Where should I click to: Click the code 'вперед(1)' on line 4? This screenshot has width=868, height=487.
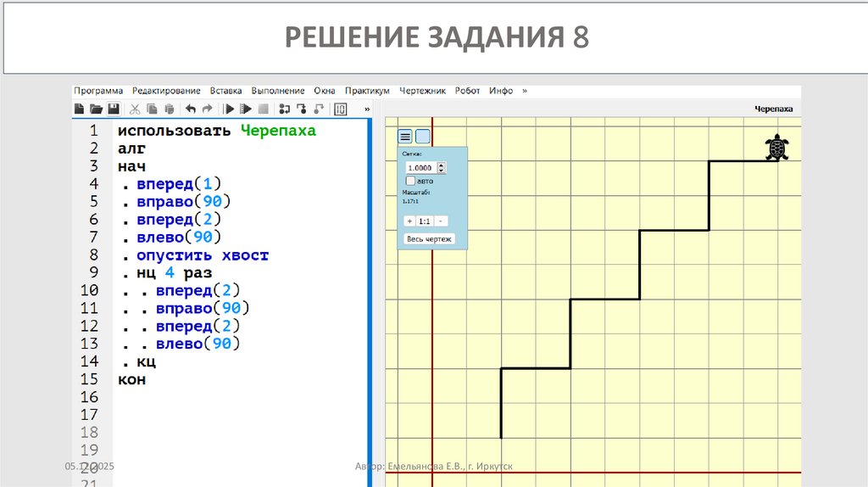tap(179, 184)
